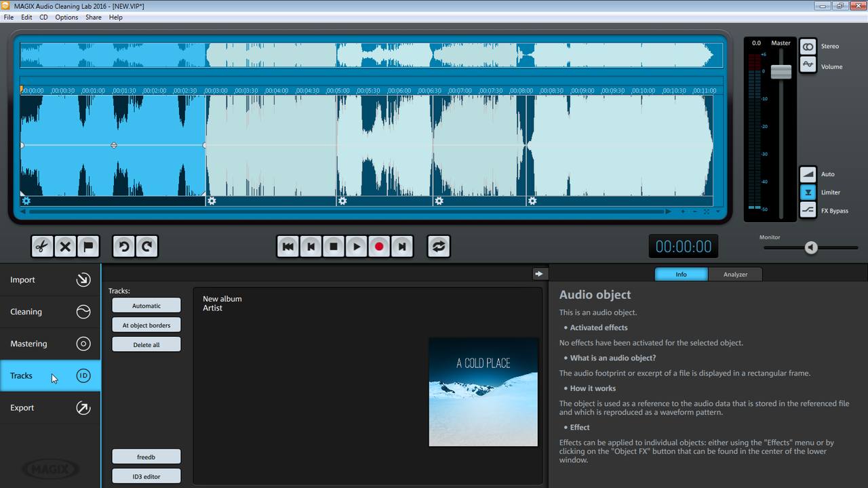Click the Export arrow circle icon

pos(83,407)
